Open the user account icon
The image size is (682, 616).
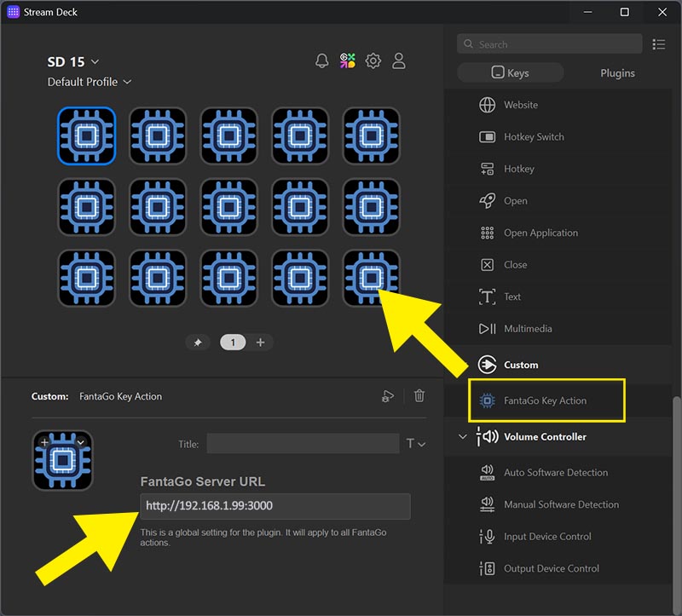click(399, 60)
